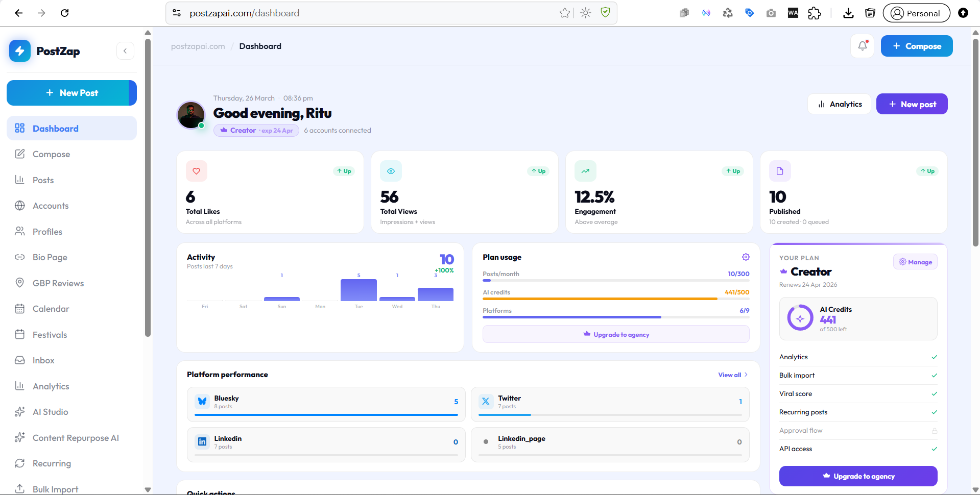Click the Plan usage settings gear icon
Image resolution: width=980 pixels, height=495 pixels.
(x=746, y=257)
